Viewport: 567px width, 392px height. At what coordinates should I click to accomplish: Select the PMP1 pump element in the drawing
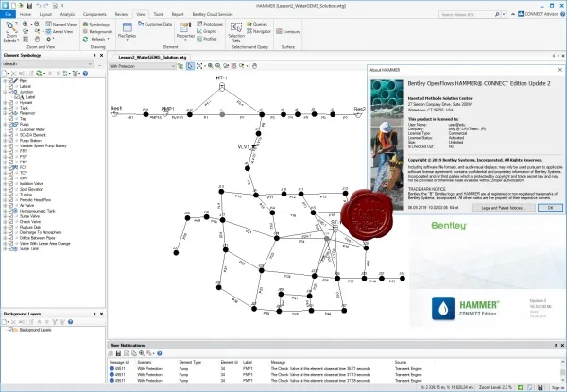165,114
